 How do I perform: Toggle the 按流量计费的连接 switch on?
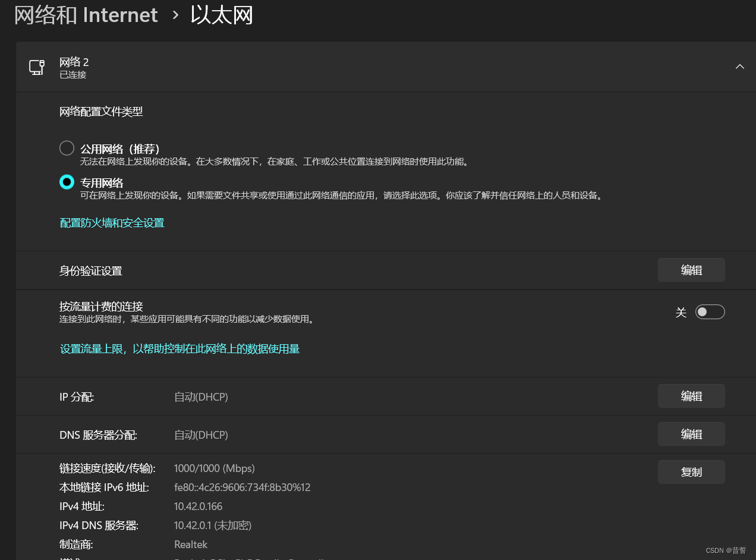710,312
